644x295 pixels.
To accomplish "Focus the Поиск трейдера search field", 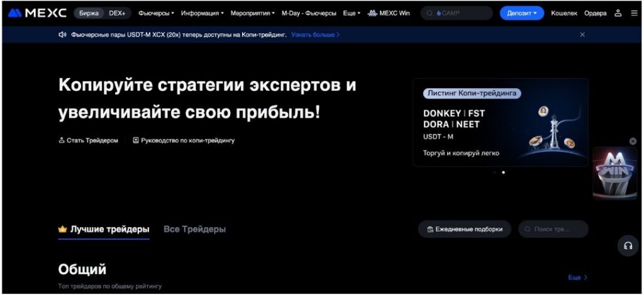I will click(x=553, y=229).
